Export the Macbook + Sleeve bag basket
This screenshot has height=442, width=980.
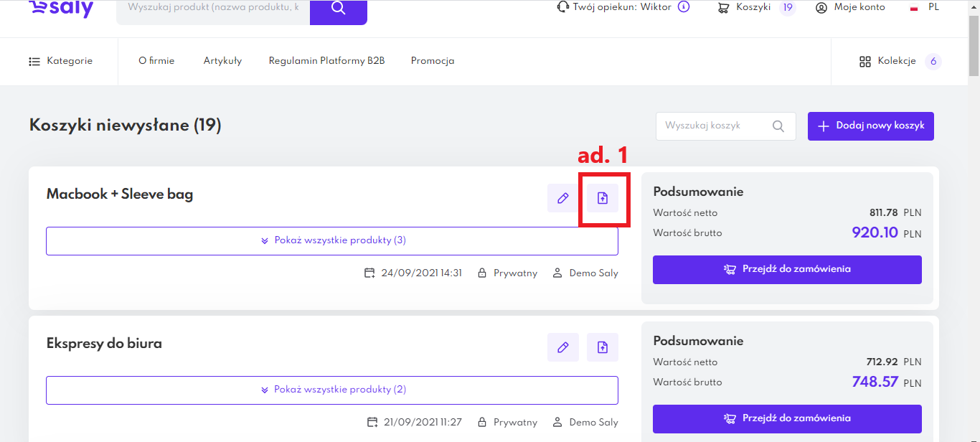click(603, 198)
